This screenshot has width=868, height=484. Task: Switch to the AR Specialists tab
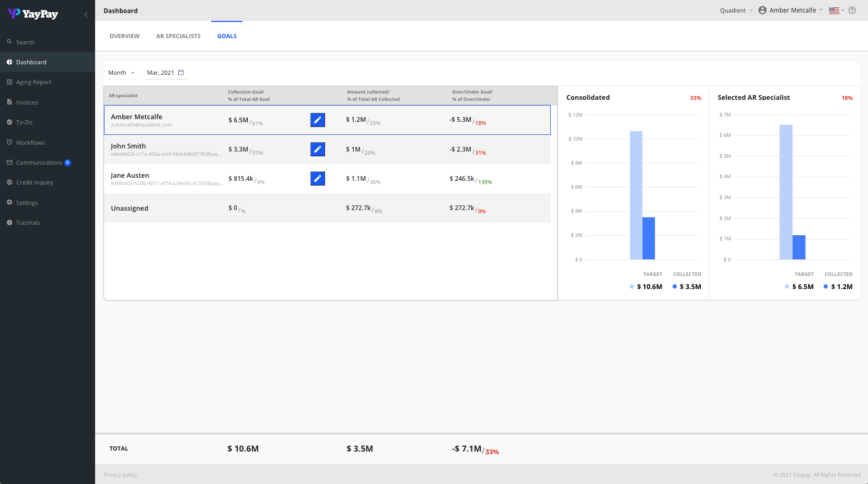pos(178,36)
